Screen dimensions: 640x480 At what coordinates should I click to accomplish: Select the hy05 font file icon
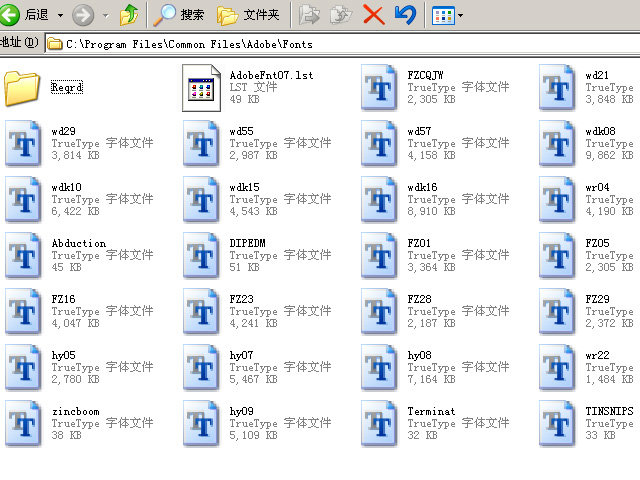click(x=23, y=367)
